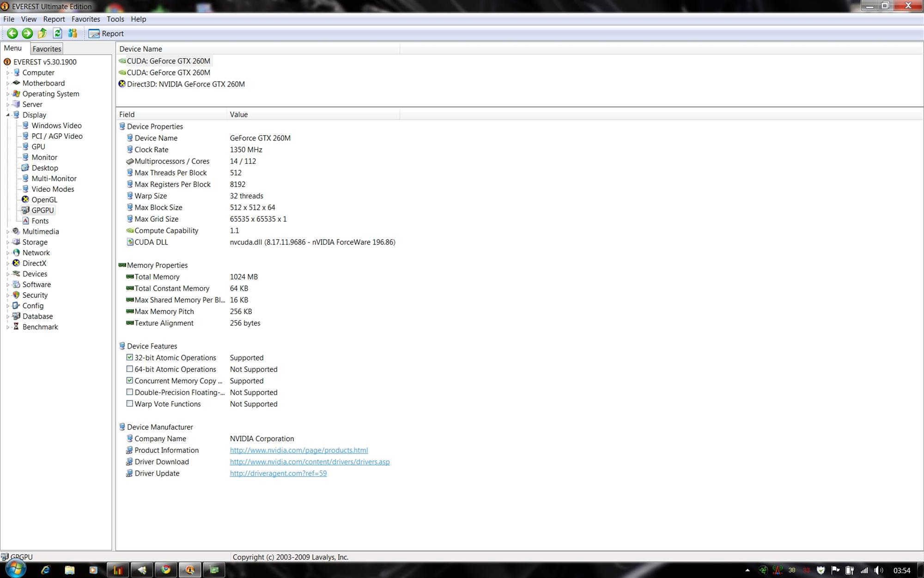Expand the Network tree node
Image resolution: width=924 pixels, height=578 pixels.
[x=8, y=253]
